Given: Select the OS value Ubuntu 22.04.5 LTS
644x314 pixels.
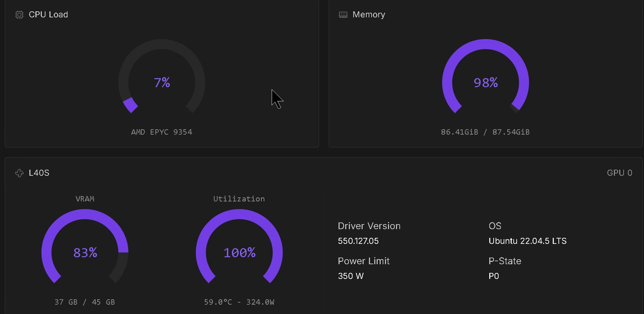Looking at the screenshot, I should pyautogui.click(x=527, y=241).
